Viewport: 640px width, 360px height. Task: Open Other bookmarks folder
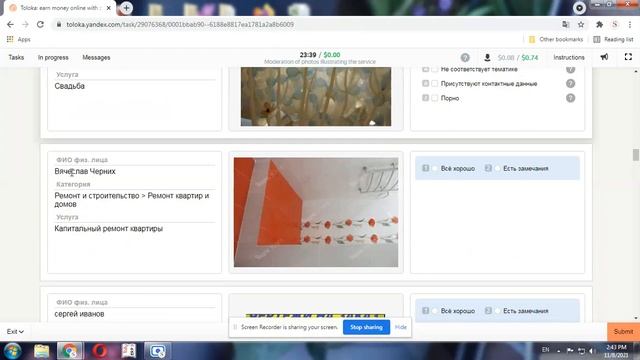(x=556, y=39)
